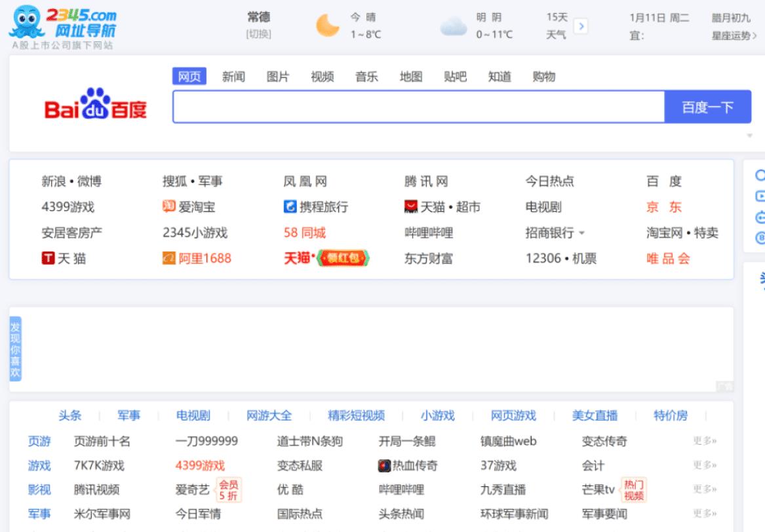Switch to the 美女直播 category tab

pos(595,415)
